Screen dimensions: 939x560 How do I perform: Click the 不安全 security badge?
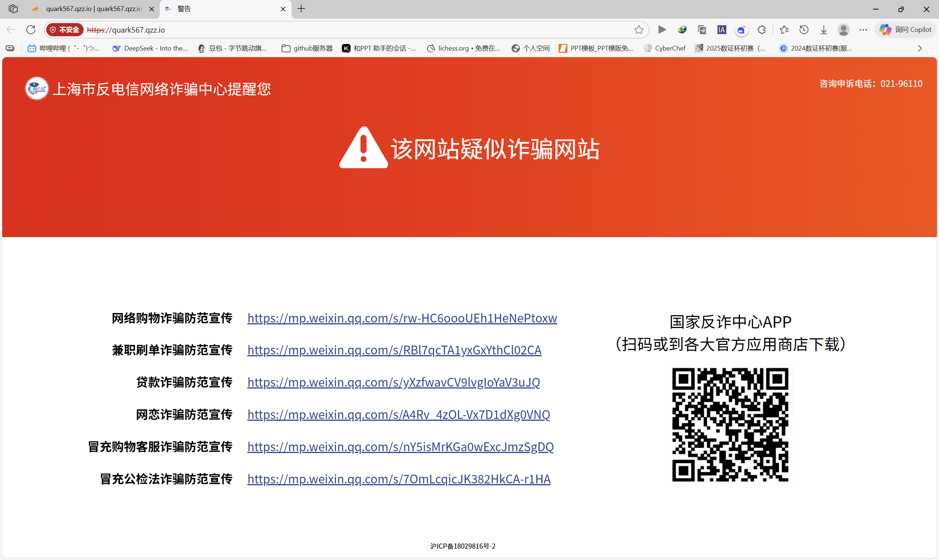(x=65, y=29)
